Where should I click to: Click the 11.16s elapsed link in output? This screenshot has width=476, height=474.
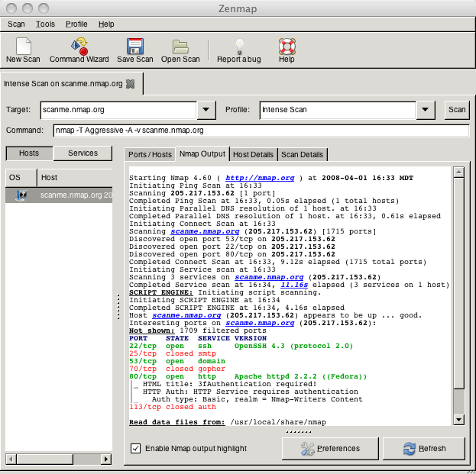coord(294,285)
